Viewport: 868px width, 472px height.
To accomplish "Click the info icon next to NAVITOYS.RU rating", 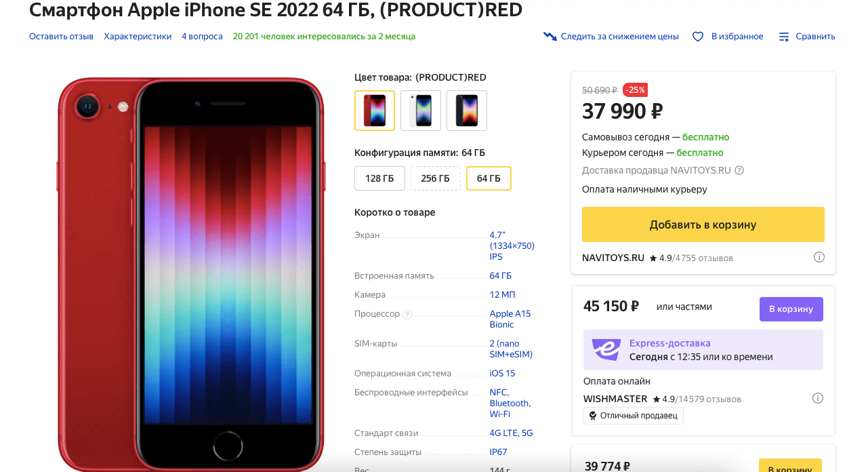I will (819, 257).
